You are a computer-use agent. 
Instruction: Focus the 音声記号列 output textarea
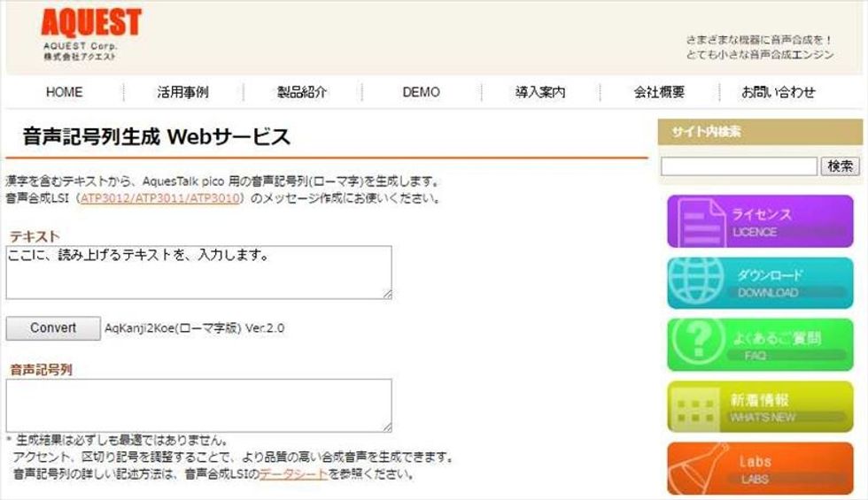click(198, 405)
